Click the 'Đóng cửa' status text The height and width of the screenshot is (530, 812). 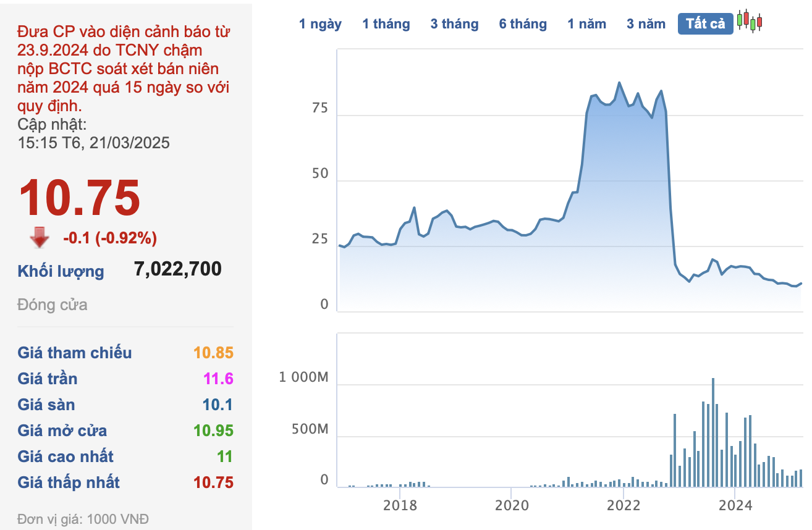coord(53,305)
